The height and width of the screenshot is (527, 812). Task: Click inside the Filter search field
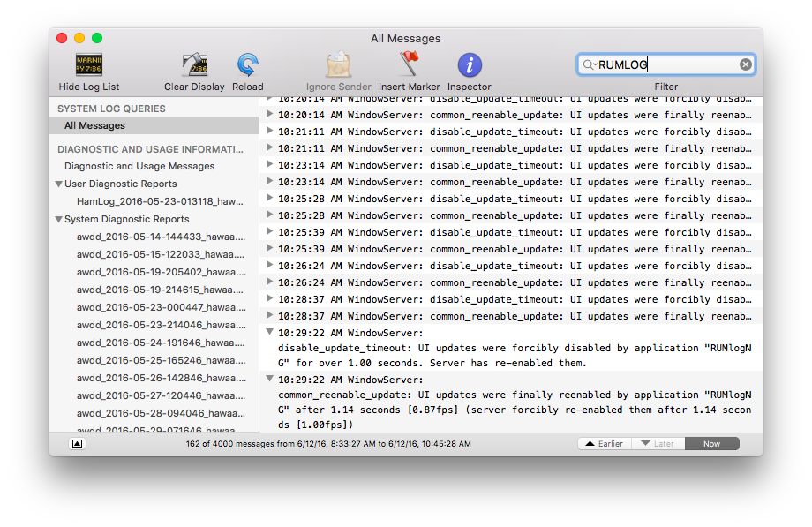click(x=666, y=64)
